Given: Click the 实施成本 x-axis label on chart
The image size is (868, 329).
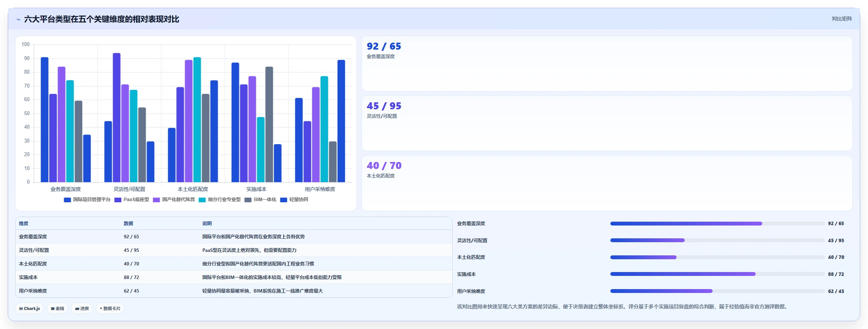Looking at the screenshot, I should click(257, 189).
